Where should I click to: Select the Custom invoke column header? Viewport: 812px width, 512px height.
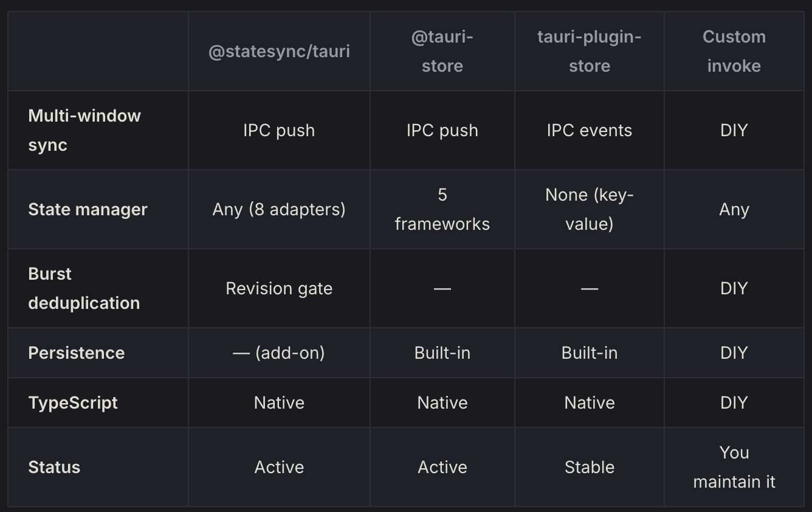click(x=734, y=51)
